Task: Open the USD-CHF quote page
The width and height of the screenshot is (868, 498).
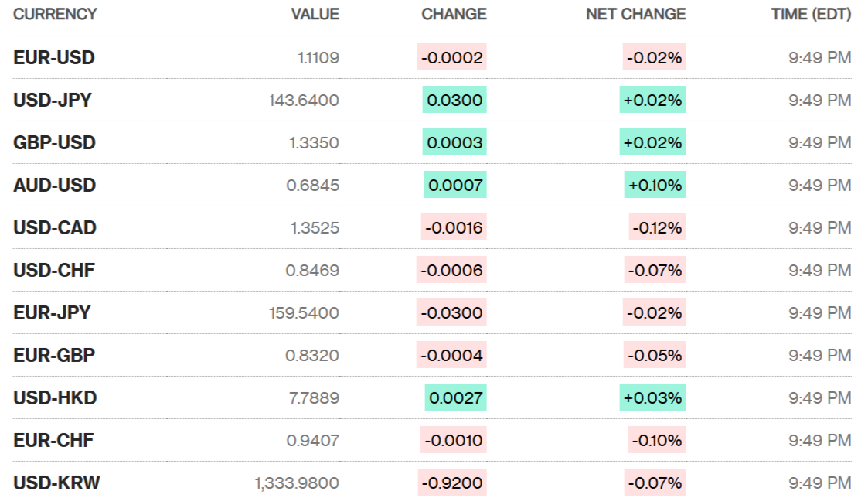Action: click(x=54, y=271)
